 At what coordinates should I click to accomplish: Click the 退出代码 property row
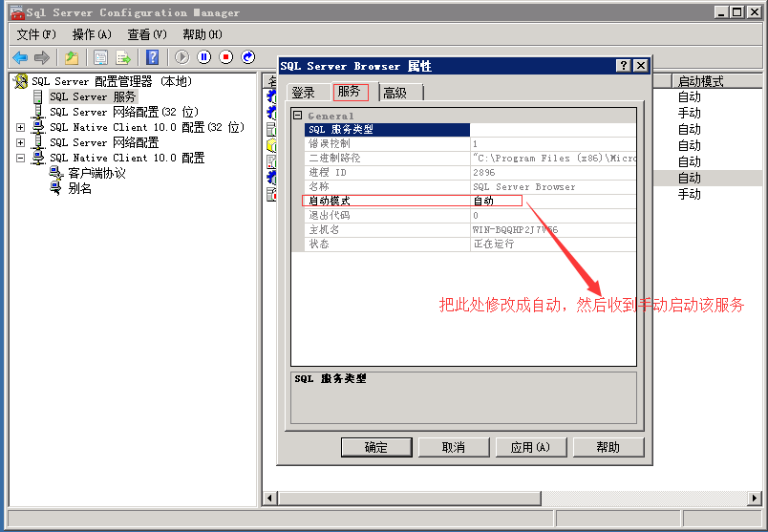470,215
